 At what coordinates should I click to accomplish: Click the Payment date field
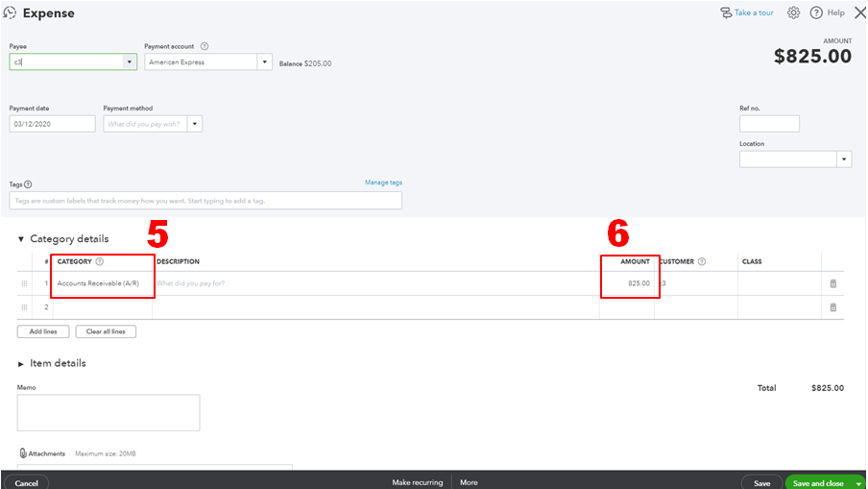(52, 124)
